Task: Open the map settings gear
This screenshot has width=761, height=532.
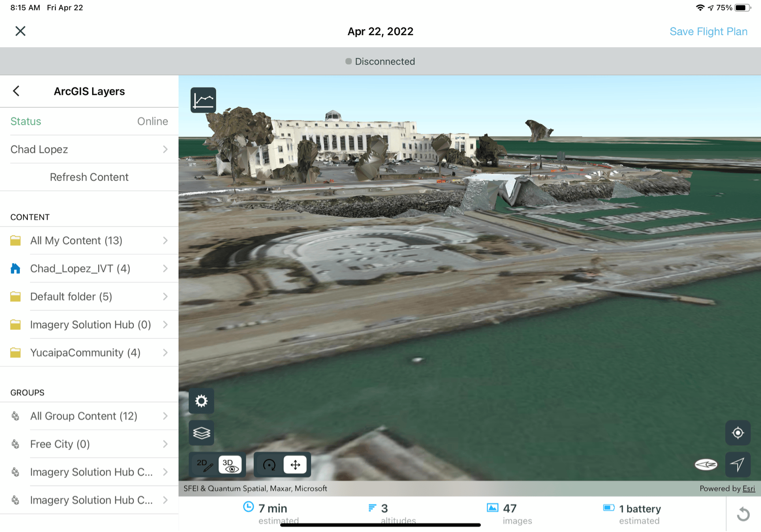Action: pyautogui.click(x=201, y=401)
